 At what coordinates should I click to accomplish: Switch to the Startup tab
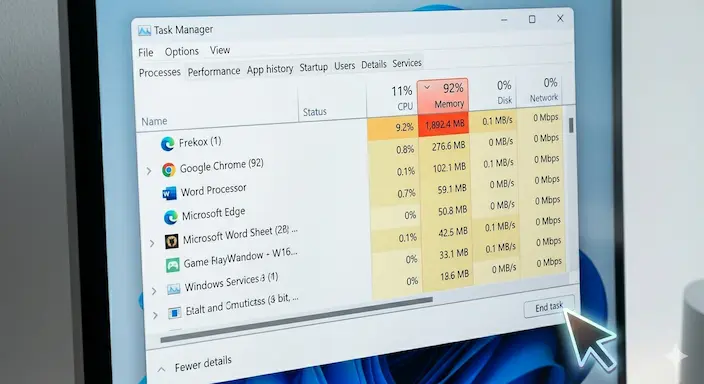point(314,67)
